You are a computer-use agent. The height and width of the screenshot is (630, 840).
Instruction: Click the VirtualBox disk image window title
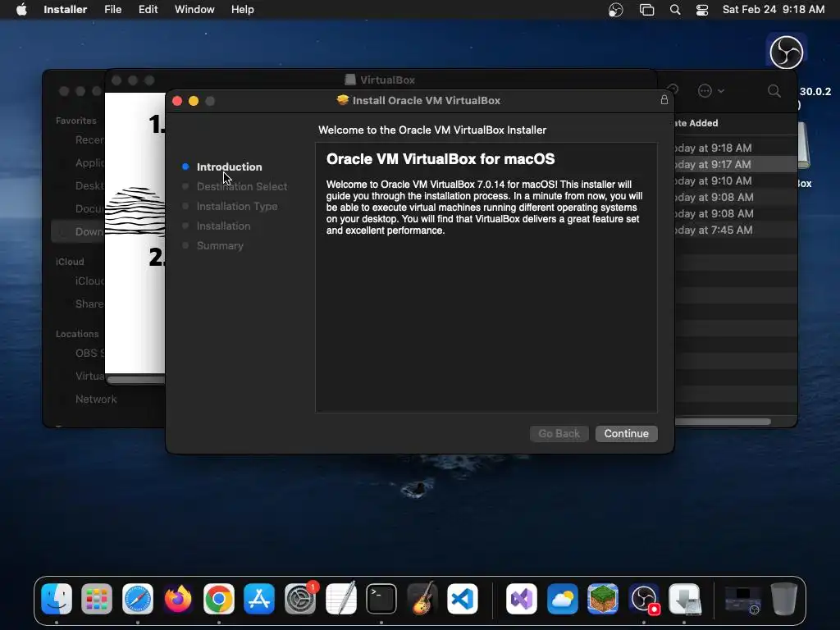coord(387,80)
